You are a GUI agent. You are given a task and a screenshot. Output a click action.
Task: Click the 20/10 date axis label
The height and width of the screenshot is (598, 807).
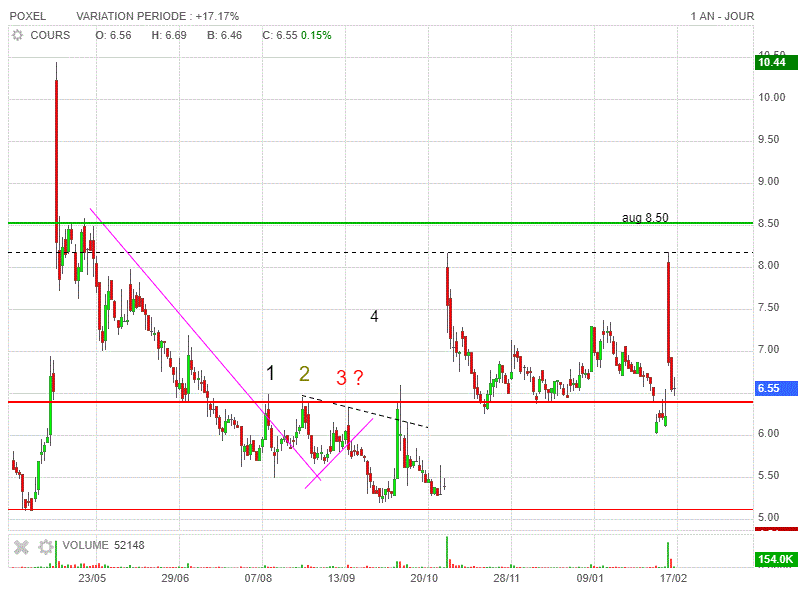(424, 578)
